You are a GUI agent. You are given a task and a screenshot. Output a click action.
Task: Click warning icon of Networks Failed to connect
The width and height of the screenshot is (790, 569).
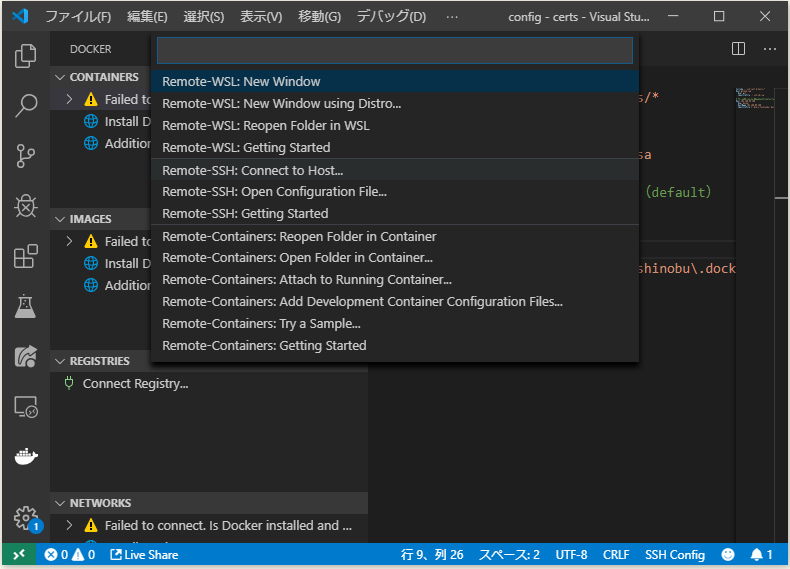[x=91, y=526]
